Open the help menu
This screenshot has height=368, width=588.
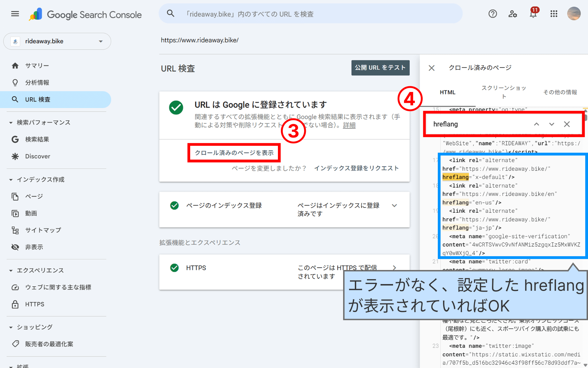point(493,14)
